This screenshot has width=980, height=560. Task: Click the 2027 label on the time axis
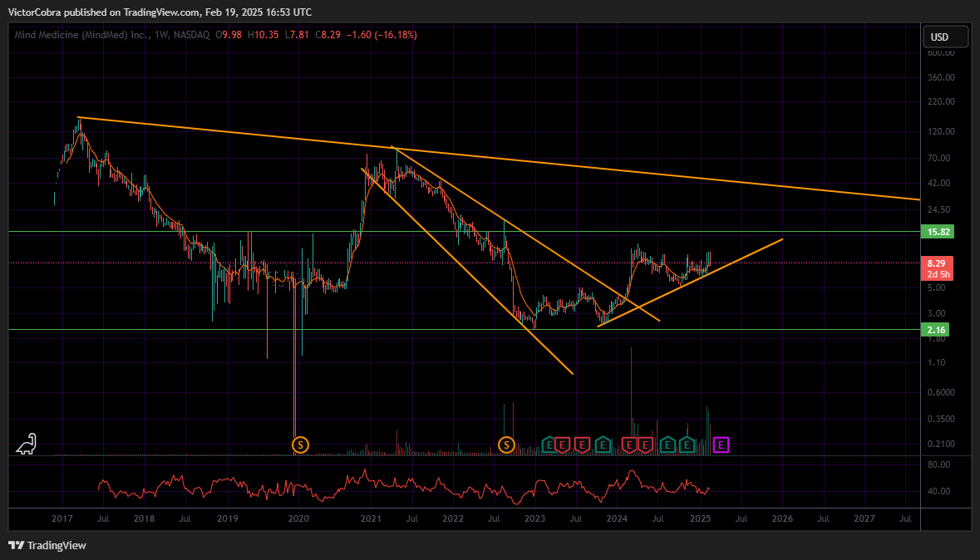tap(864, 518)
